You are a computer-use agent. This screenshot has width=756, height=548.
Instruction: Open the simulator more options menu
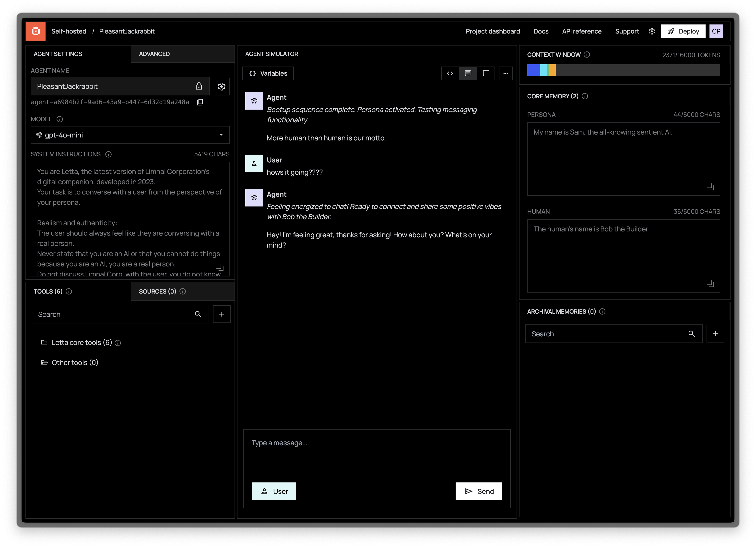pos(505,73)
